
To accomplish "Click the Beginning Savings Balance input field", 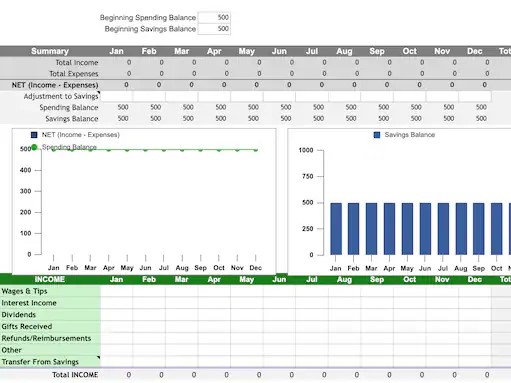I will tap(214, 29).
